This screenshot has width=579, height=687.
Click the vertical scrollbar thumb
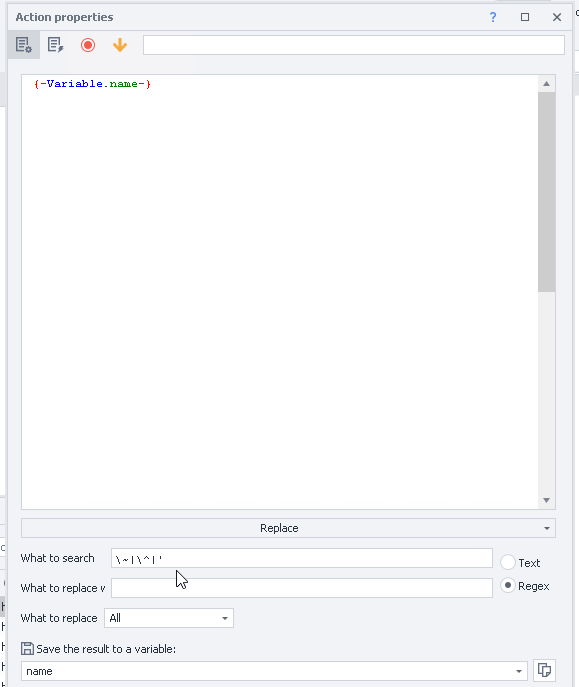point(546,191)
